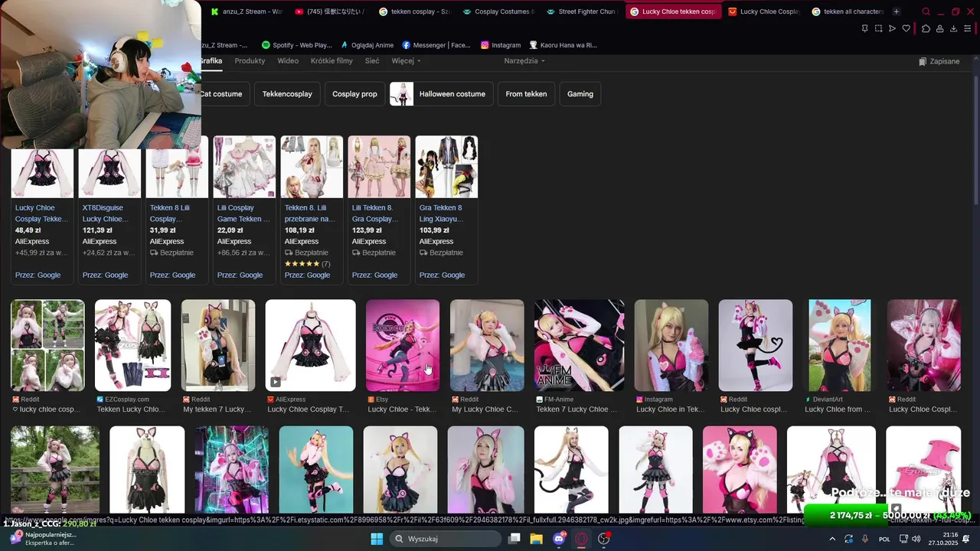
Task: Click the snapshot capture icon in toolbar
Action: pyautogui.click(x=879, y=28)
